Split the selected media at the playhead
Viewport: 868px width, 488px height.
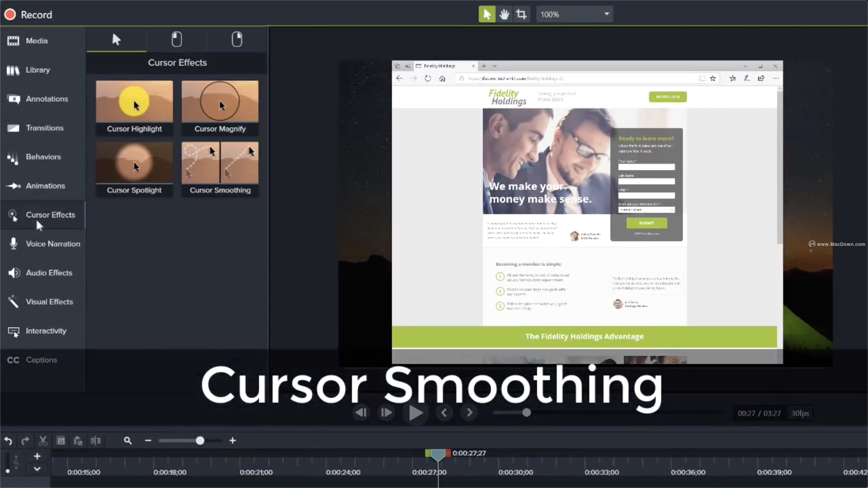coord(96,440)
